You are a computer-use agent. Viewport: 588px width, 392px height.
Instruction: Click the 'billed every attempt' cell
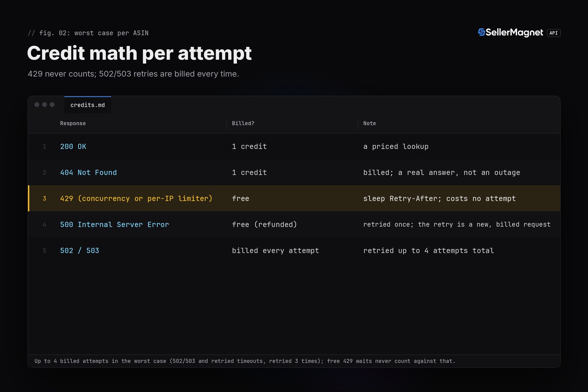pyautogui.click(x=276, y=251)
